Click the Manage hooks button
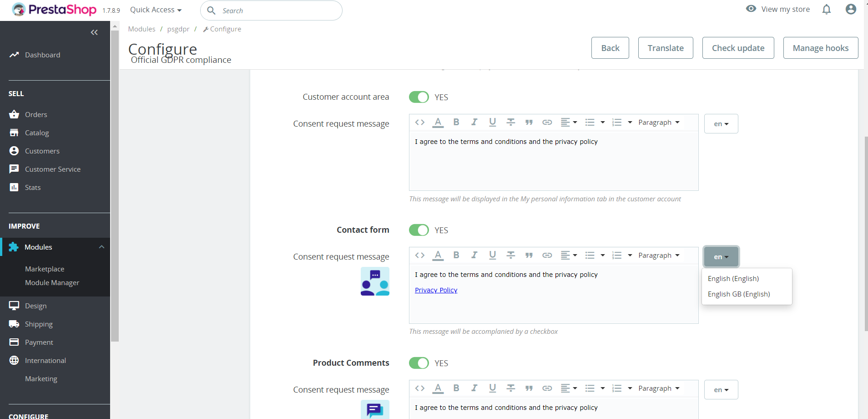Screen dimensions: 868x419 pyautogui.click(x=821, y=48)
